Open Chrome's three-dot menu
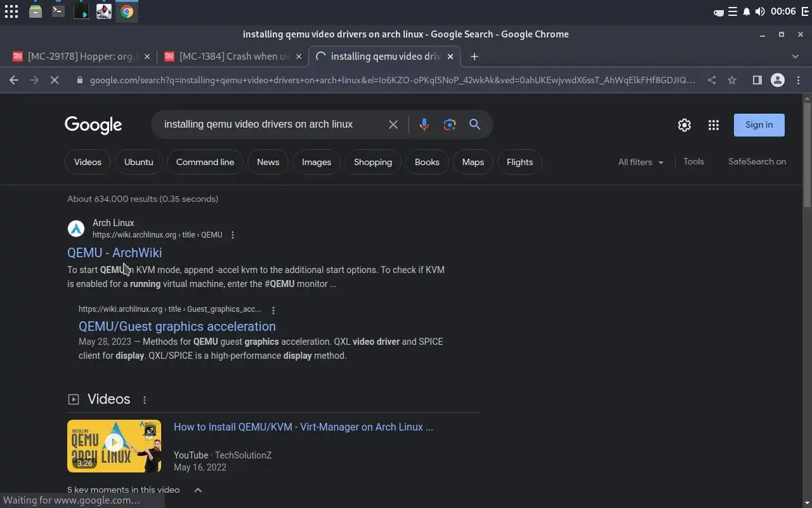 tap(797, 80)
